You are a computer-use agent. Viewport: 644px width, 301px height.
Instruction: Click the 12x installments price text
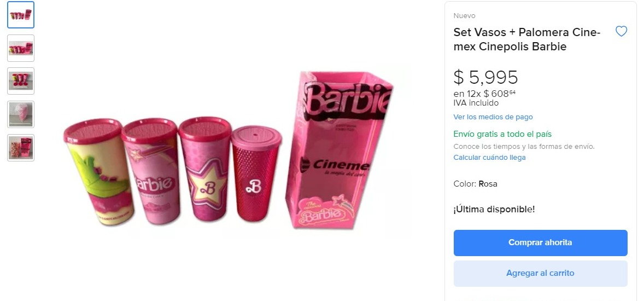pyautogui.click(x=484, y=94)
